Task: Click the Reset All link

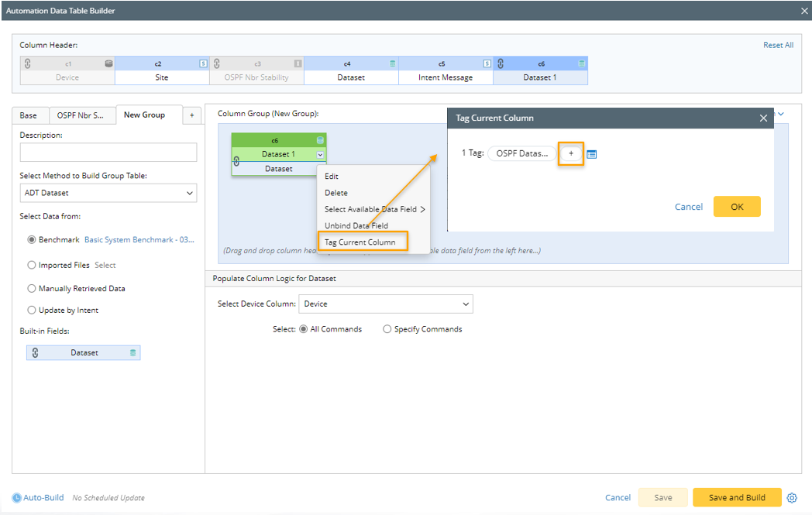Action: coord(778,45)
